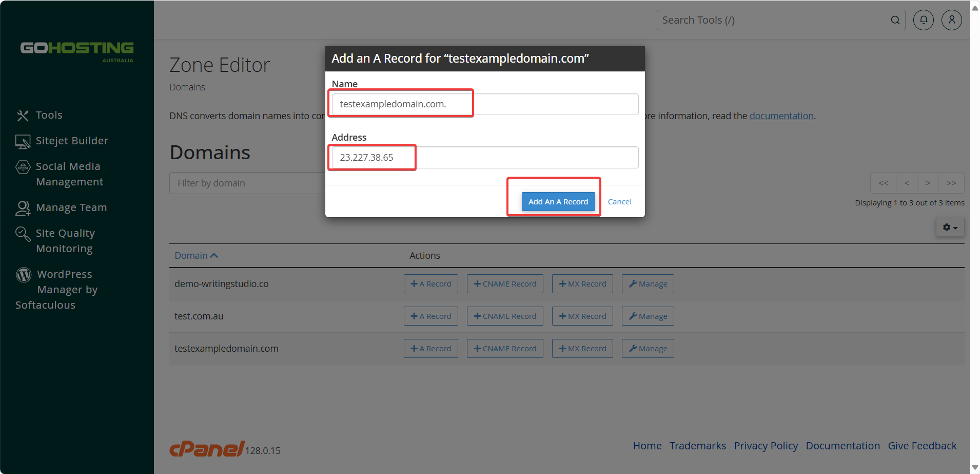980x474 pixels.
Task: Cancel the A Record dialog
Action: pyautogui.click(x=619, y=202)
